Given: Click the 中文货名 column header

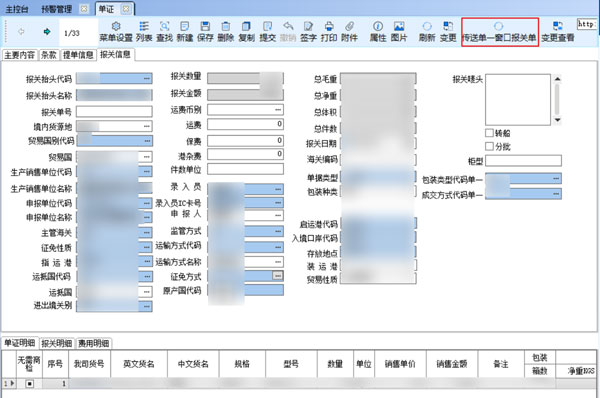Looking at the screenshot, I should (x=193, y=364).
